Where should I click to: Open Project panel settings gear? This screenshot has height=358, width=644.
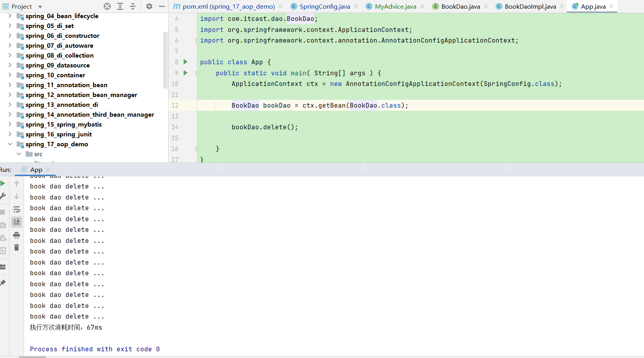click(x=149, y=6)
